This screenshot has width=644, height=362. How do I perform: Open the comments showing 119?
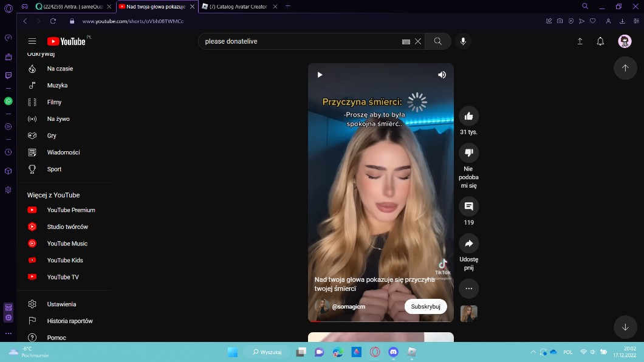(x=468, y=207)
